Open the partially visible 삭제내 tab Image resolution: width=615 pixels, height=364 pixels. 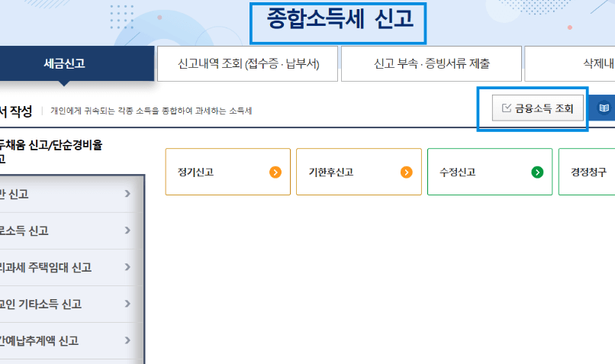(x=570, y=63)
